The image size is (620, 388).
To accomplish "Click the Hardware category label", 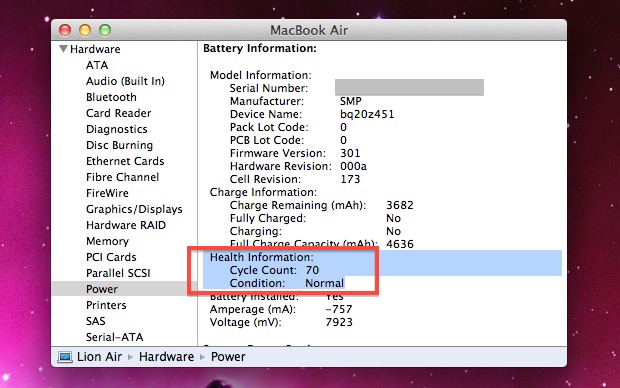I will point(95,49).
